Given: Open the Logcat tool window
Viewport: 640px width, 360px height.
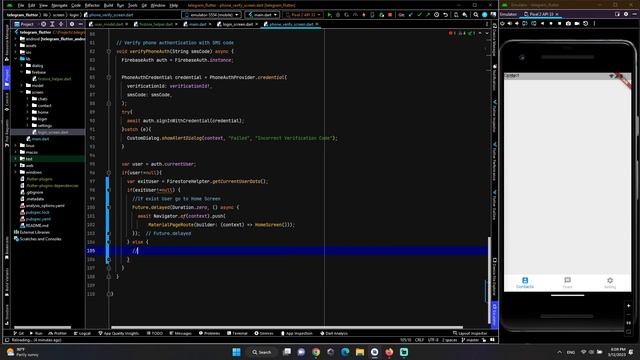Looking at the screenshot, I should pos(82,333).
